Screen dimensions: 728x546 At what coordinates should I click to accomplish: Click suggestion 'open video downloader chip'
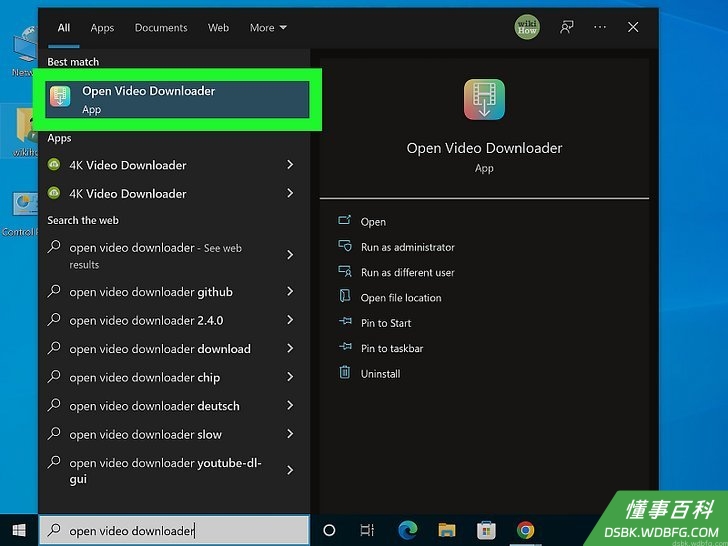pos(174,377)
